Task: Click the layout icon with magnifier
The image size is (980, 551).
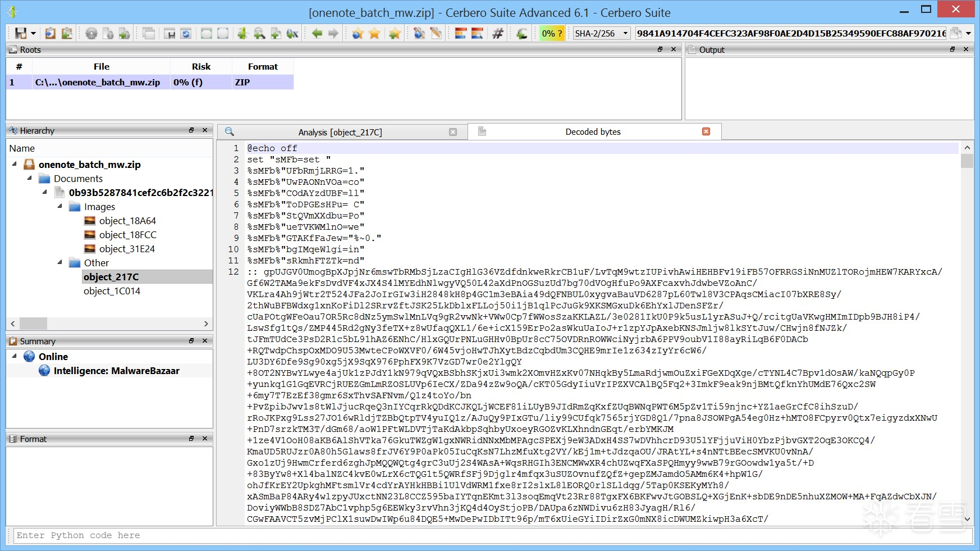Action: point(477,34)
